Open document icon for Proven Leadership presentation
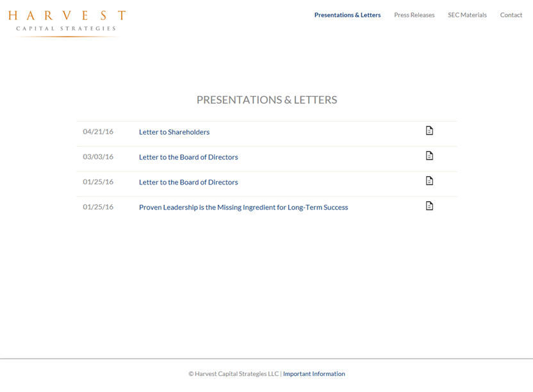Screen dimensions: 533x392 [x=429, y=206]
